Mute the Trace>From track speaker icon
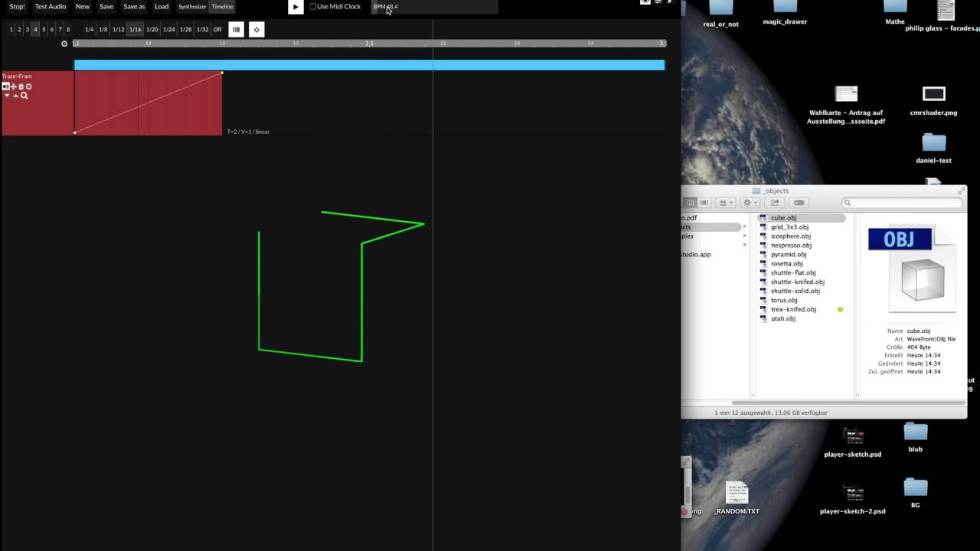 tap(5, 86)
